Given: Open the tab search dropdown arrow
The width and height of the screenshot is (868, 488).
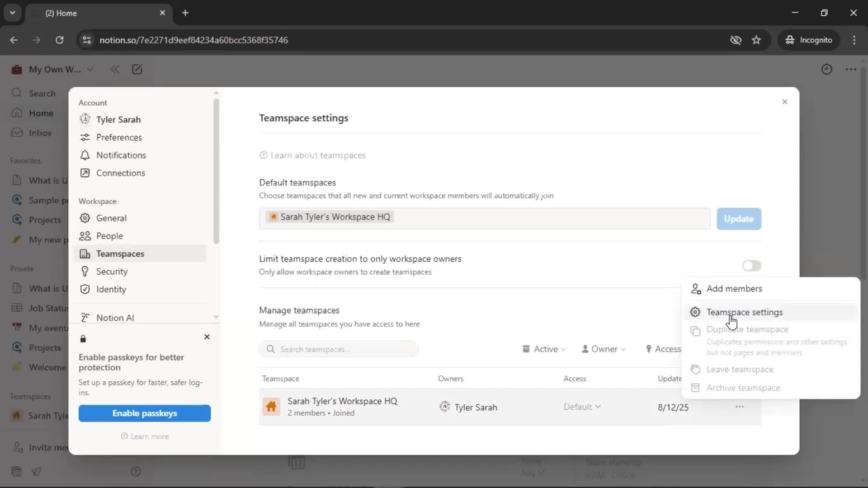Looking at the screenshot, I should (13, 13).
